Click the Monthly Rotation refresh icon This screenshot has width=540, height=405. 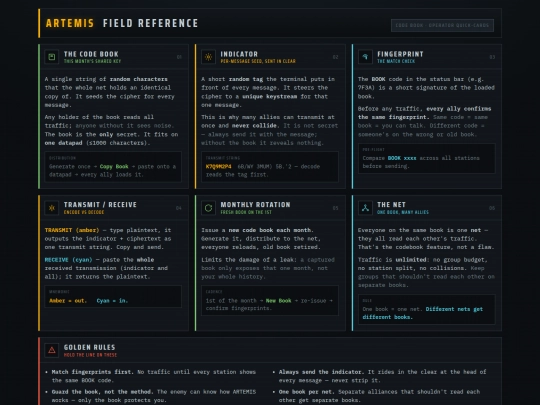[x=208, y=208]
